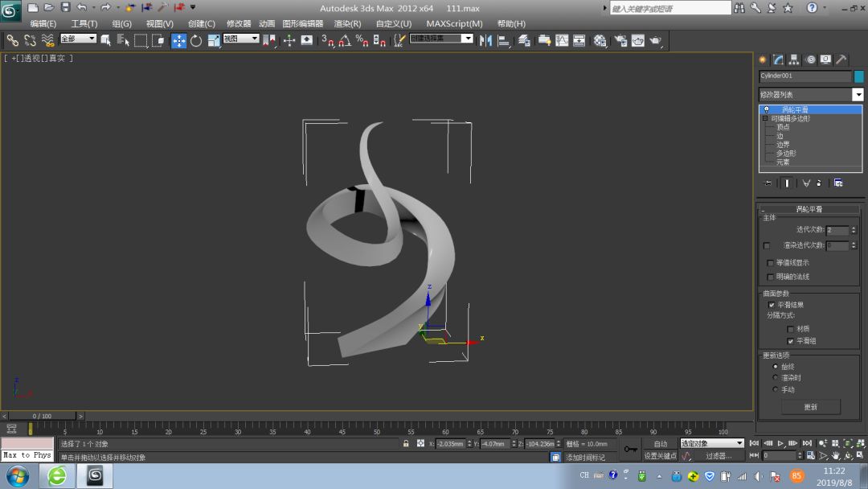Viewport: 868px width, 489px height.
Task: Activate the Select and Scale tool
Action: 214,40
